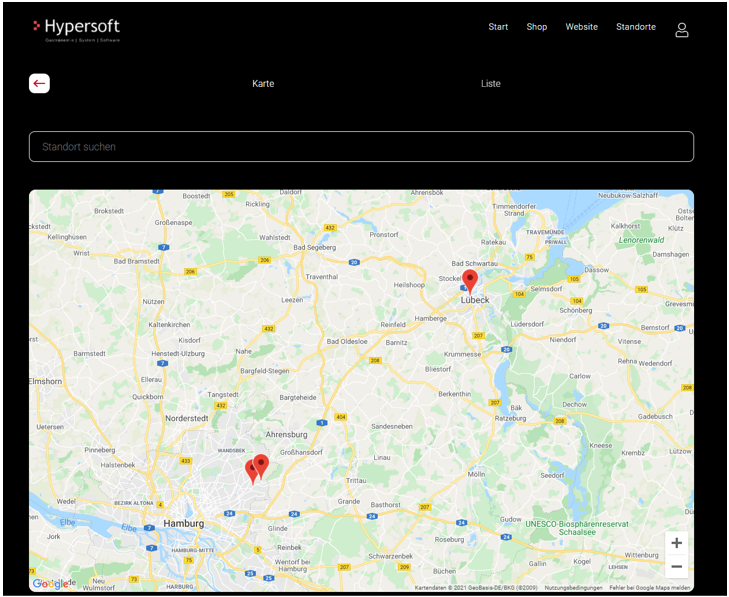Select the red map pin in Lübeck
The height and width of the screenshot is (597, 729).
469,280
